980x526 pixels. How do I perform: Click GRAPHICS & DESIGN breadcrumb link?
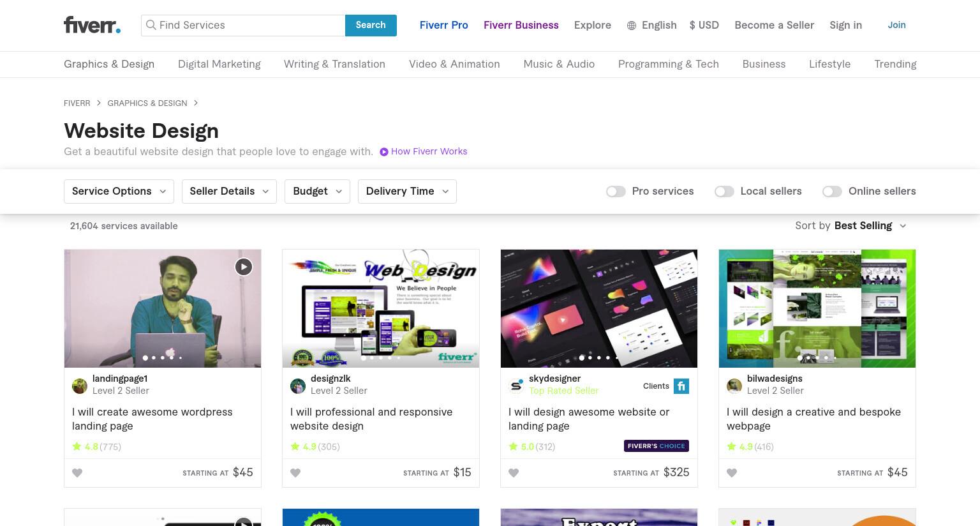pyautogui.click(x=147, y=103)
